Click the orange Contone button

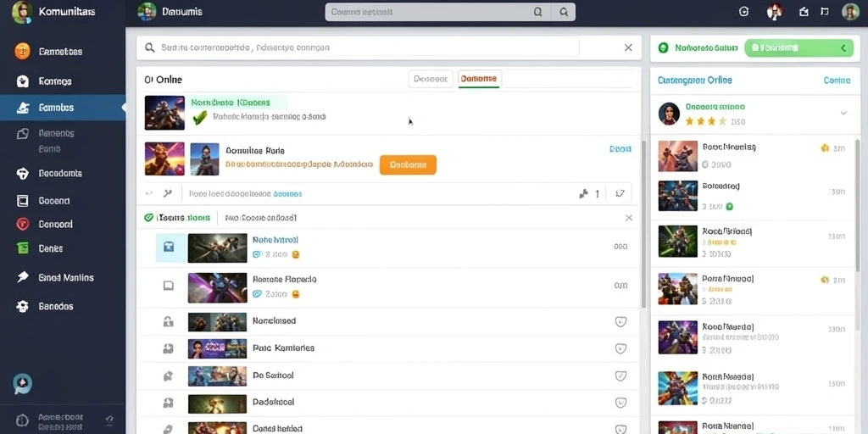click(x=408, y=165)
